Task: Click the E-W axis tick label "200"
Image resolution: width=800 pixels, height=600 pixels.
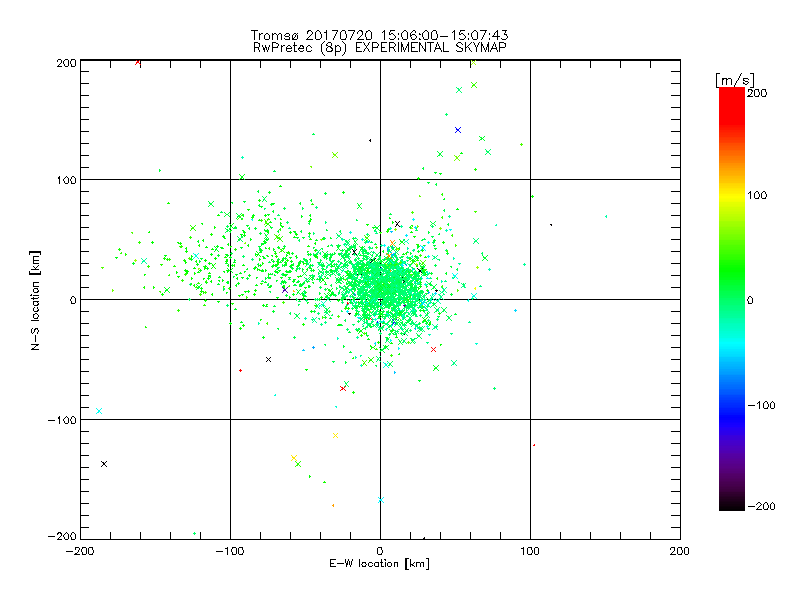Action: [680, 551]
